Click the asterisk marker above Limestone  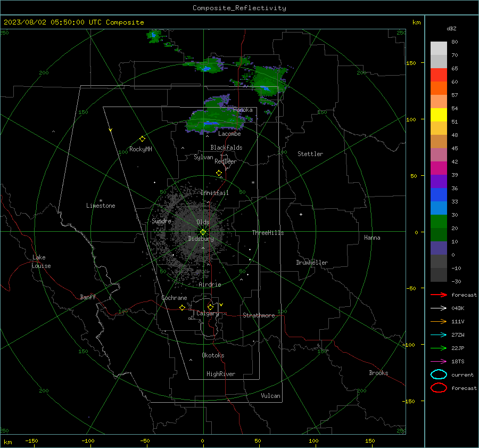coord(101,201)
